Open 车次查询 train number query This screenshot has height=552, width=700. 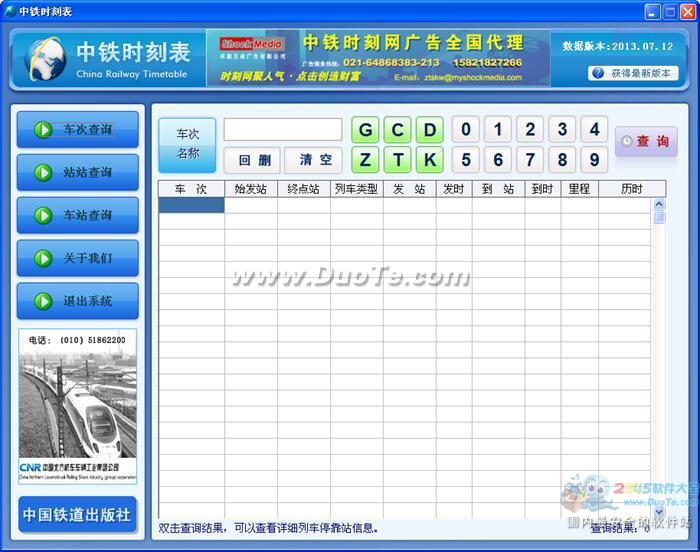click(x=78, y=130)
